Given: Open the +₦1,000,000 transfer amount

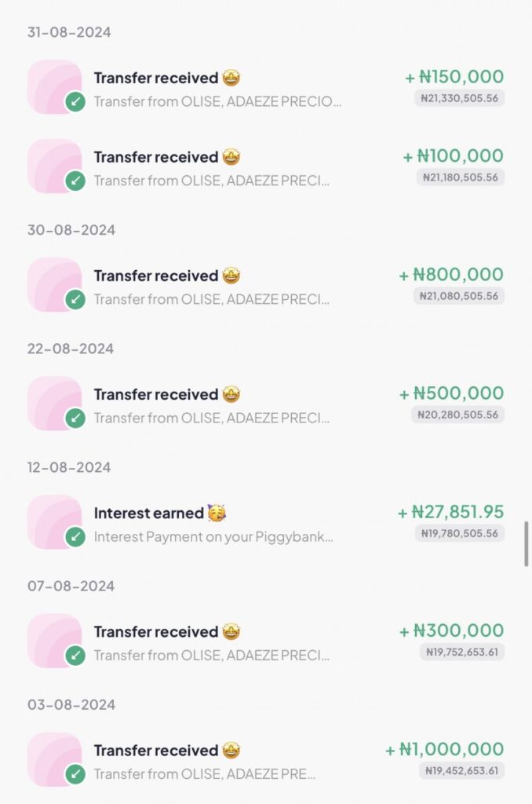Looking at the screenshot, I should click(x=444, y=749).
